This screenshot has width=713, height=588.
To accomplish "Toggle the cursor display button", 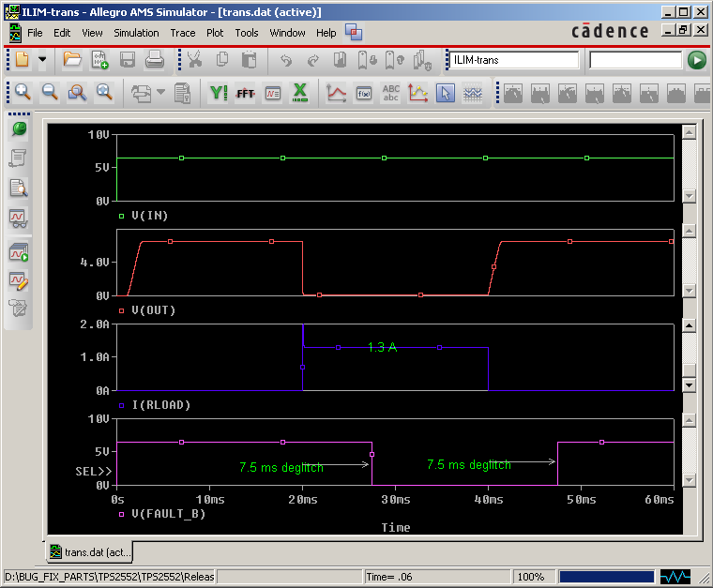I will point(446,93).
